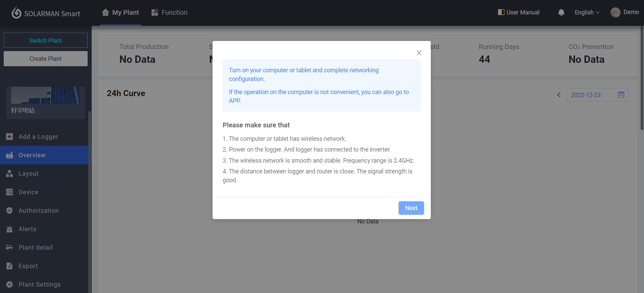The height and width of the screenshot is (293, 644).
Task: Go to Layout in the sidebar
Action: pos(29,174)
